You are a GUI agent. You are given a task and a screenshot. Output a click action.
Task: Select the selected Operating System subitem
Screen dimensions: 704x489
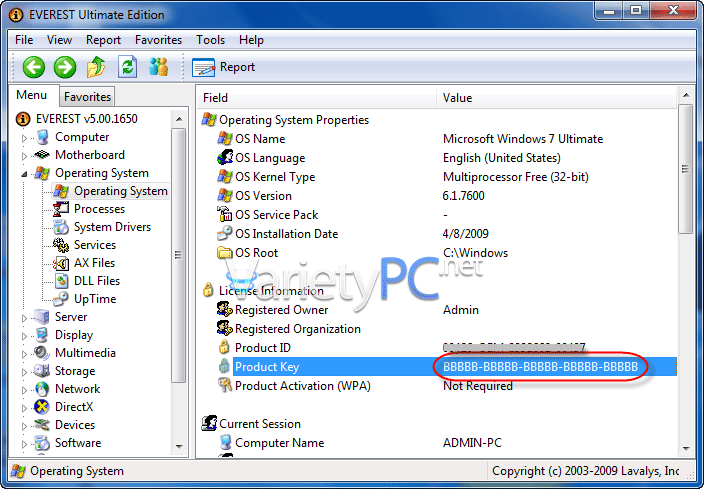(x=110, y=191)
